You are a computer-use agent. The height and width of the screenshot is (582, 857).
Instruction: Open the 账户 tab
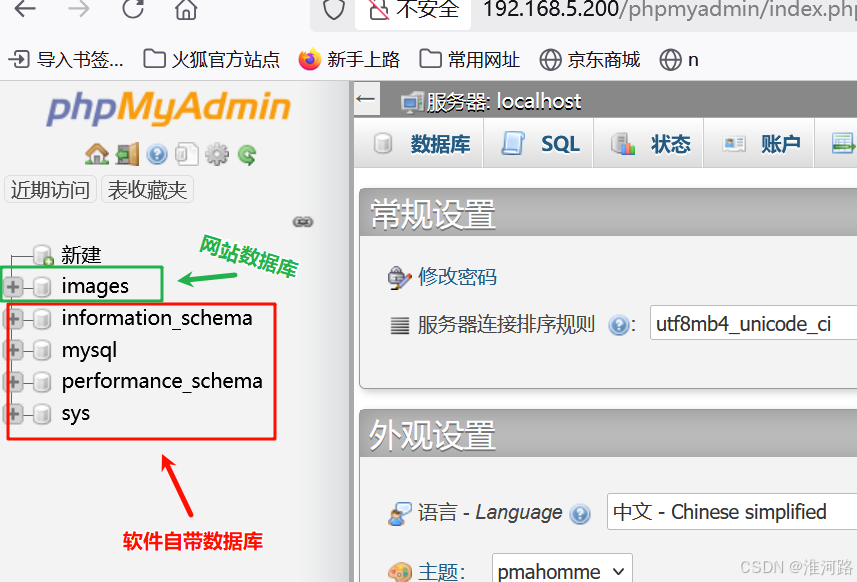[760, 144]
